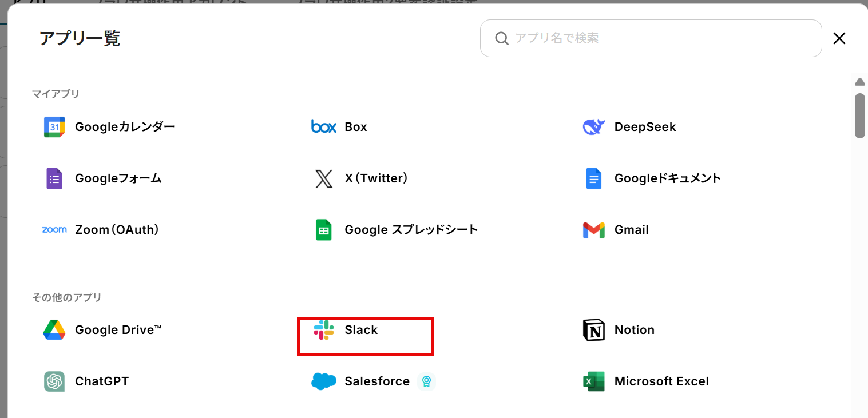Click the Slack logo icon
Viewport: 868px width, 418px height.
(x=324, y=330)
